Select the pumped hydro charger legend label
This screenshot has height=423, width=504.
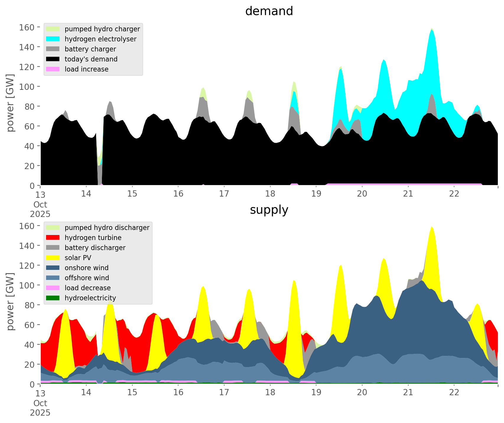point(102,29)
